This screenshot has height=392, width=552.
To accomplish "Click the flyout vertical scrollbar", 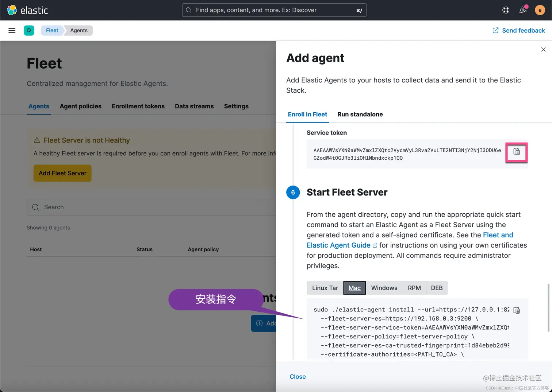I will click(548, 307).
